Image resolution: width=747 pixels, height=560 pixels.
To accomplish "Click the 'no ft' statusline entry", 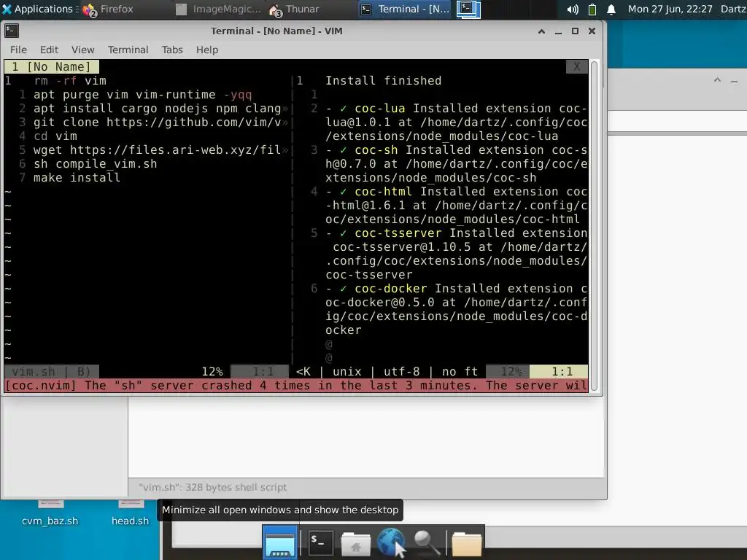I will [x=460, y=371].
